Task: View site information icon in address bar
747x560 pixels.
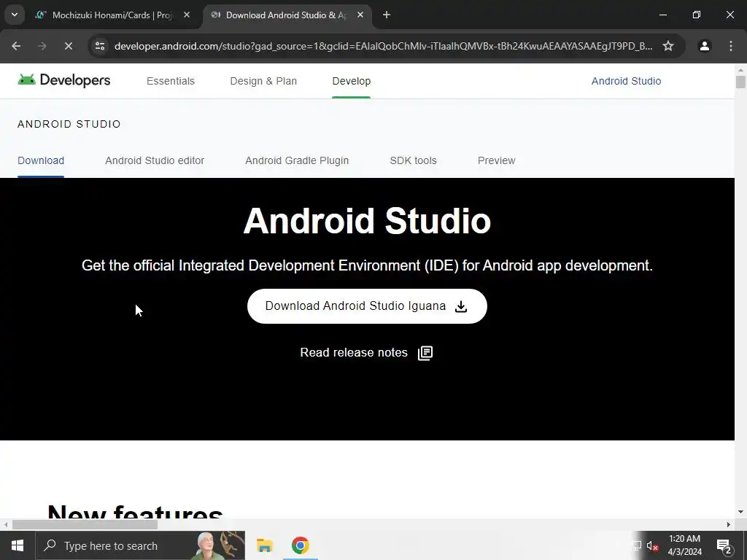Action: click(x=100, y=46)
